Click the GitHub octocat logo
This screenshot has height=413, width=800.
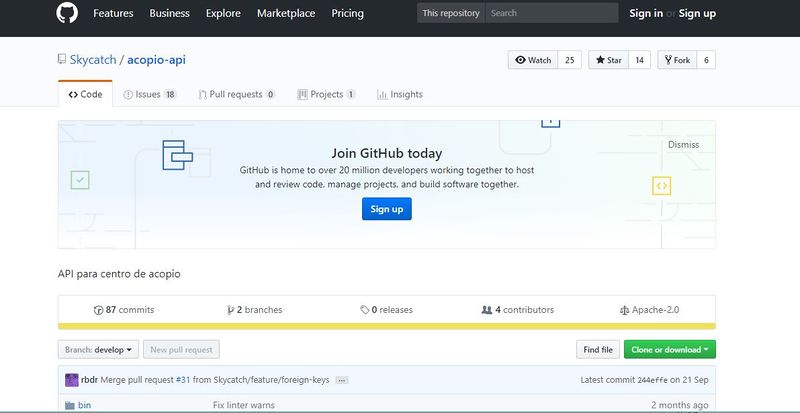click(68, 14)
